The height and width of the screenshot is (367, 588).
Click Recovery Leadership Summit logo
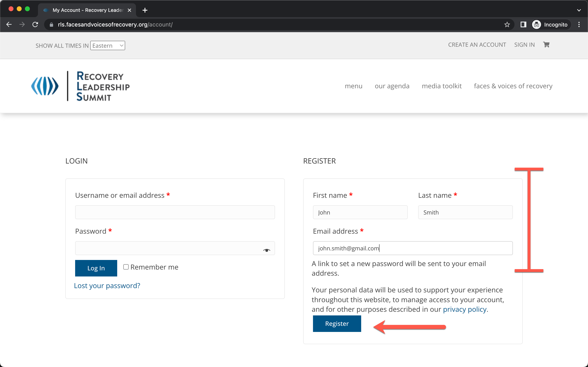point(80,86)
